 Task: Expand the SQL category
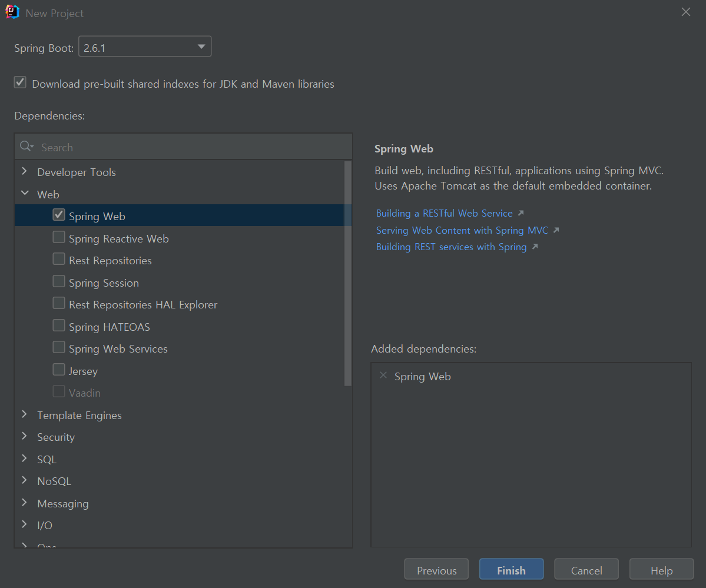24,459
